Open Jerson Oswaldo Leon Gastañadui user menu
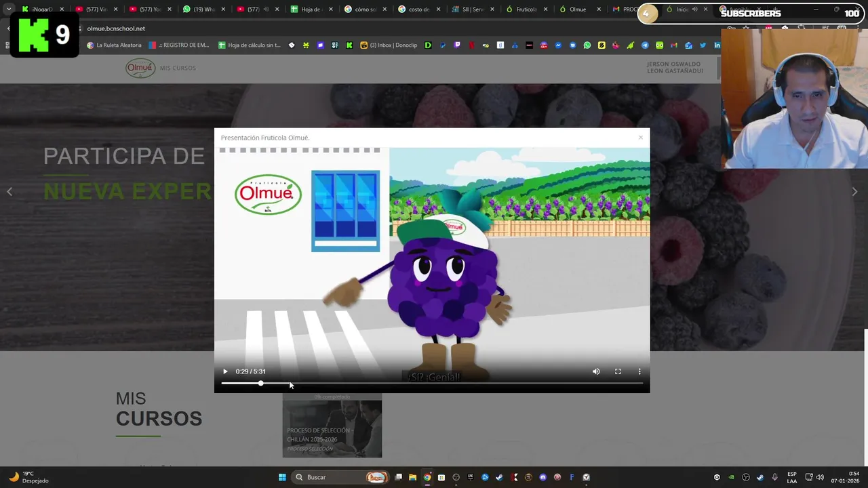Image resolution: width=868 pixels, height=488 pixels. tap(675, 68)
